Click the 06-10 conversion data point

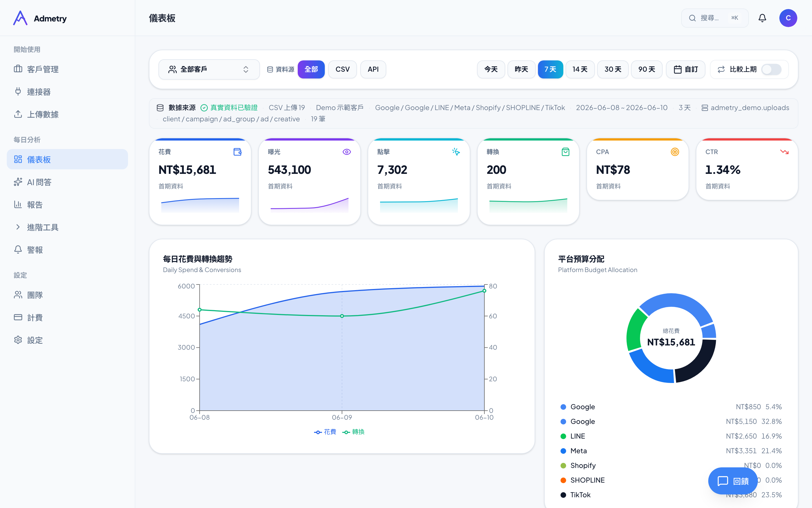pos(484,291)
